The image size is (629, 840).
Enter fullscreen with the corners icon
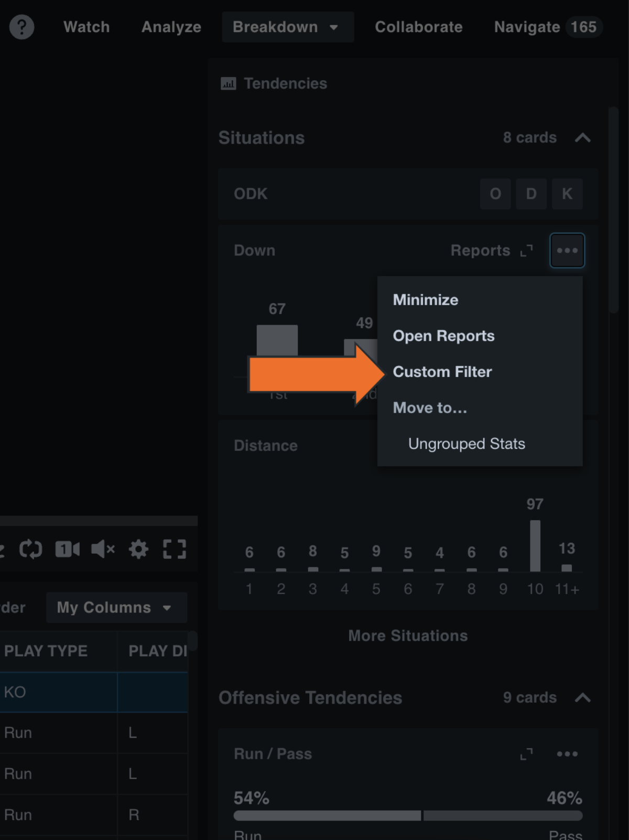coord(175,549)
